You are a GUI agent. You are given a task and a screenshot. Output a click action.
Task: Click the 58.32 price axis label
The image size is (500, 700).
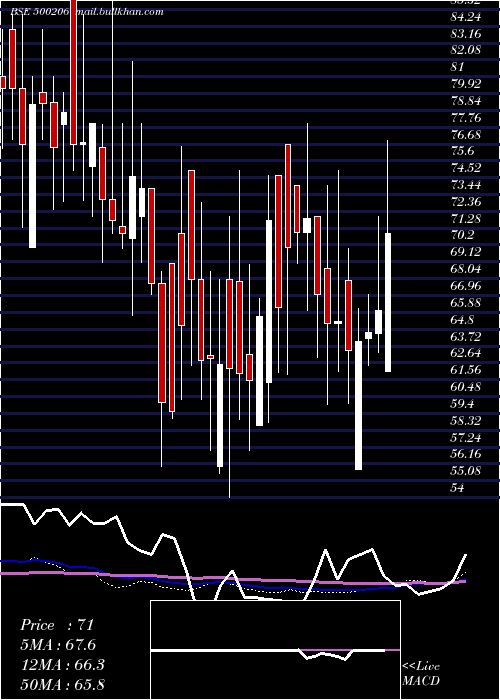pyautogui.click(x=466, y=421)
